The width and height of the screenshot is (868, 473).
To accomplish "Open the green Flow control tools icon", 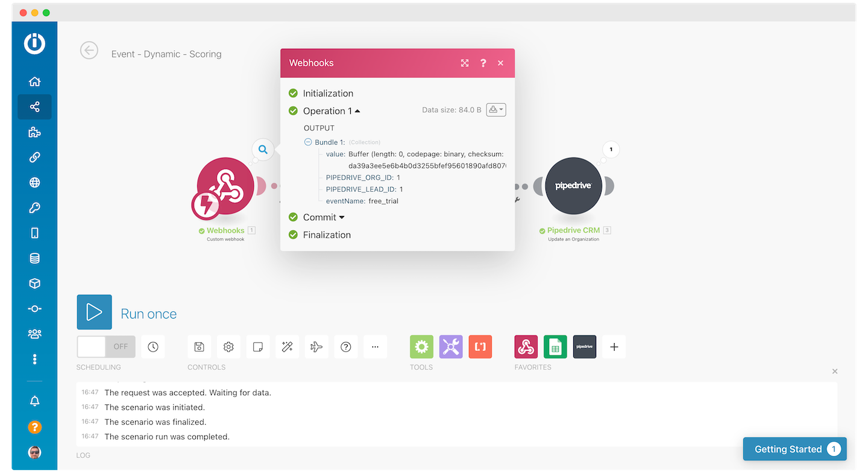I will [x=421, y=347].
